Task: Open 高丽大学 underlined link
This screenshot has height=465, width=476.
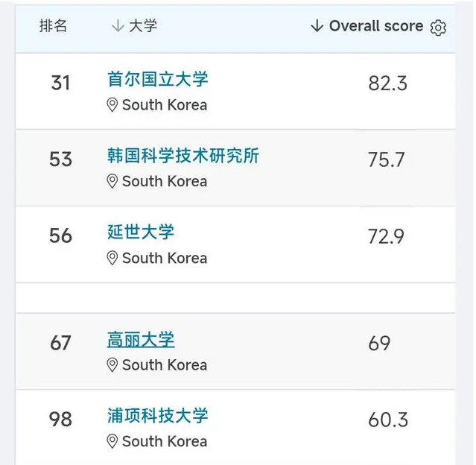Action: [141, 340]
